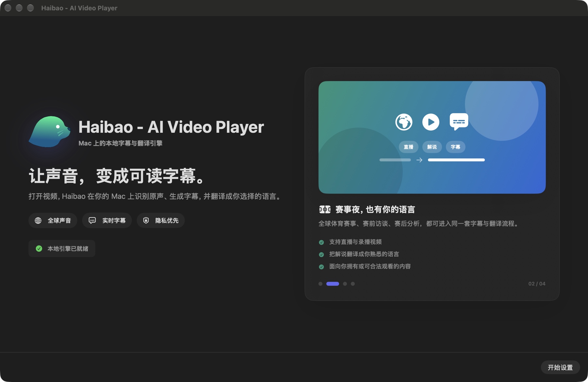Image resolution: width=588 pixels, height=382 pixels.
Task: Jump to third carousel page dot
Action: pos(345,284)
